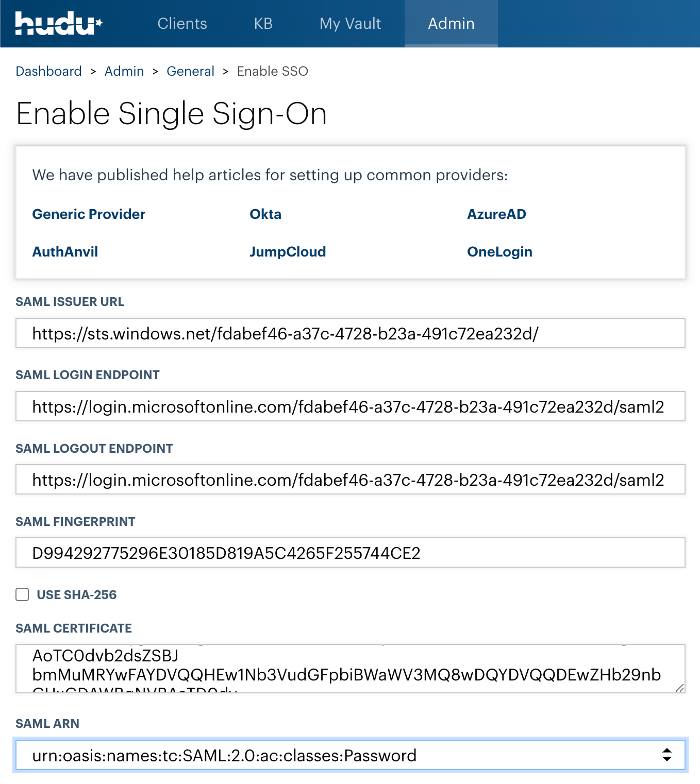700x784 pixels.
Task: Open the JumpCloud help article
Action: tap(288, 251)
